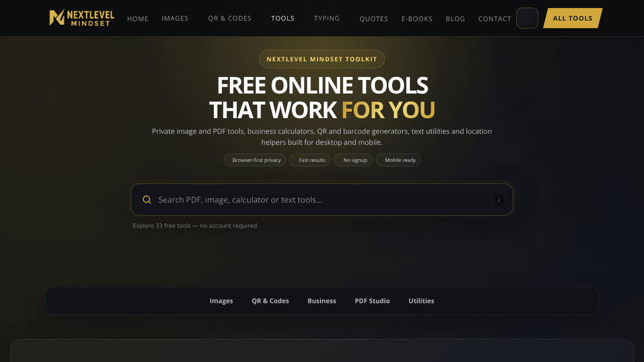The width and height of the screenshot is (644, 362).
Task: Go to the BLOG page
Action: (455, 19)
